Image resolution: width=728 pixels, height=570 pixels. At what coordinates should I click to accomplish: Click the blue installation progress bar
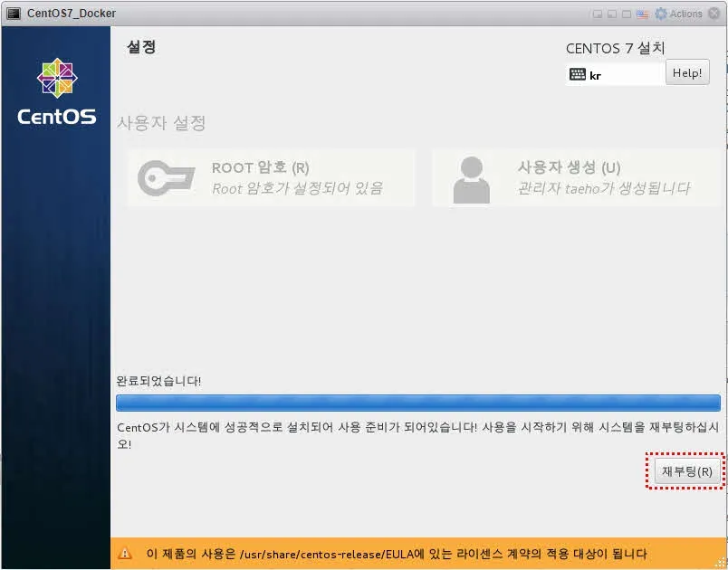coord(417,403)
